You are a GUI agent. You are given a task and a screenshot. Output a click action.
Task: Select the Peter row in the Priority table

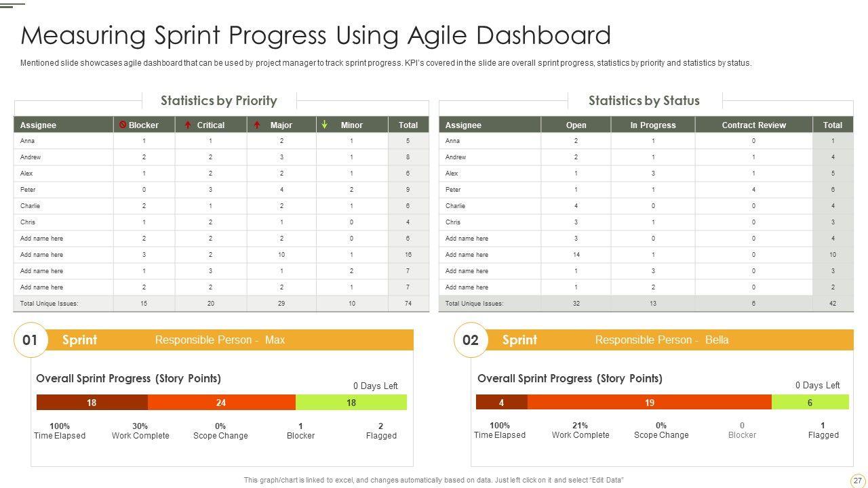[28, 190]
